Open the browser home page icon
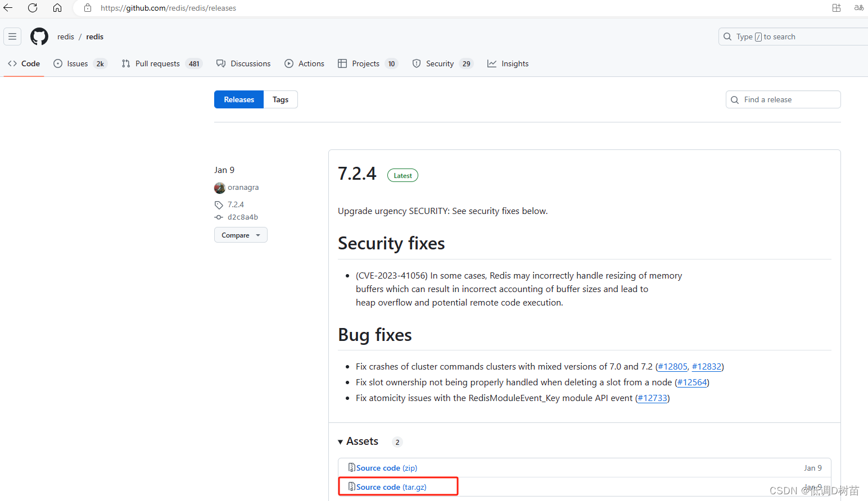The height and width of the screenshot is (501, 868). (57, 8)
